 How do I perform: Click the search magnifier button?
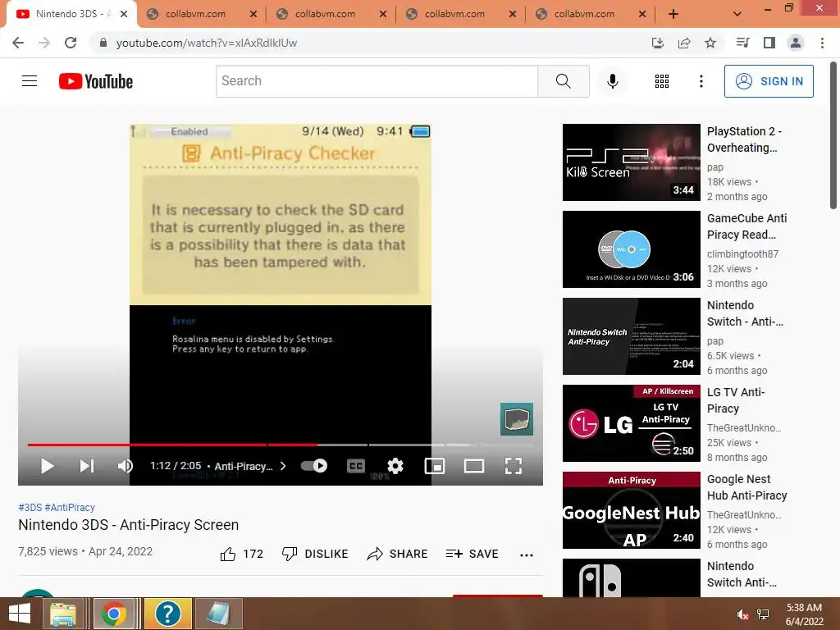[563, 81]
